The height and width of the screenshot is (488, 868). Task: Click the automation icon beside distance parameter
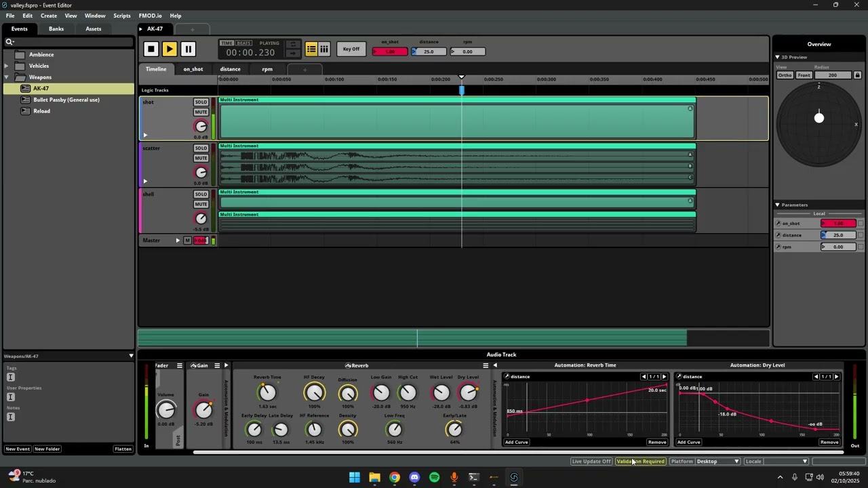778,235
